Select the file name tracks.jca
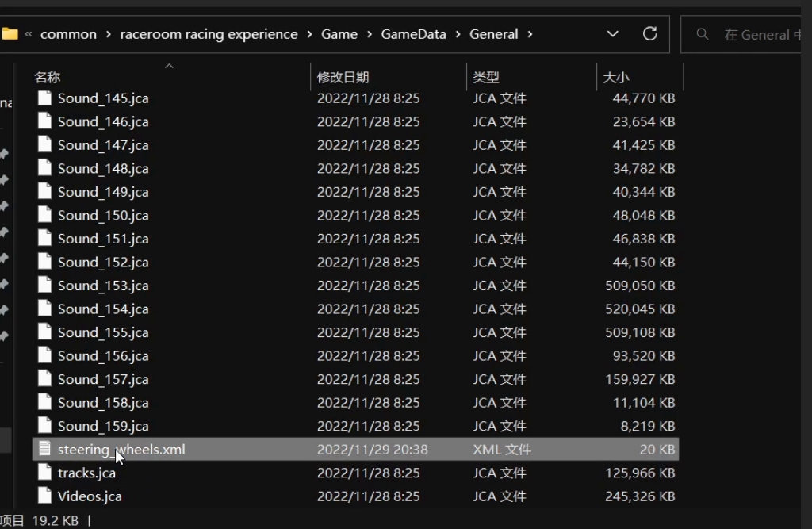 coord(86,473)
